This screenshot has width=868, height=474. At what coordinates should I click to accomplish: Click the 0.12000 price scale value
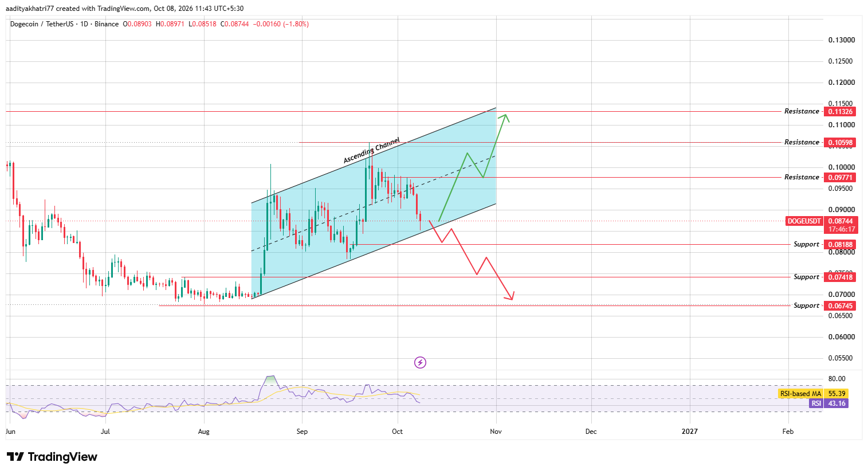click(x=842, y=83)
